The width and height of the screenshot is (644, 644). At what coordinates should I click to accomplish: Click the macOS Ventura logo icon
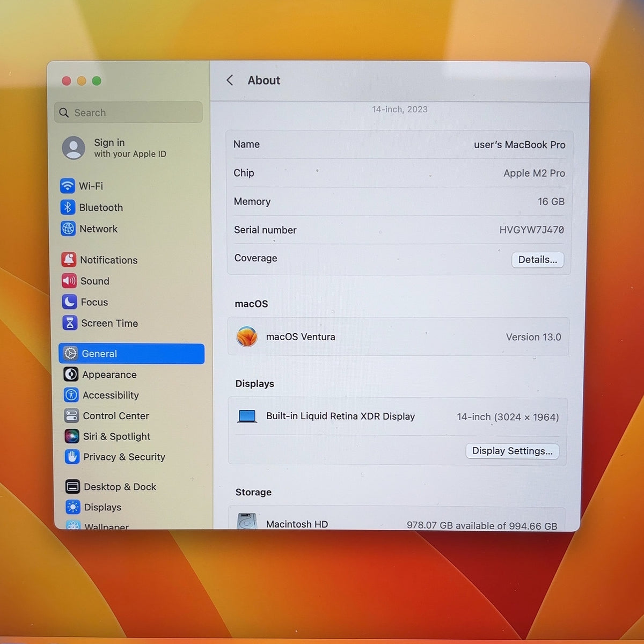[247, 336]
